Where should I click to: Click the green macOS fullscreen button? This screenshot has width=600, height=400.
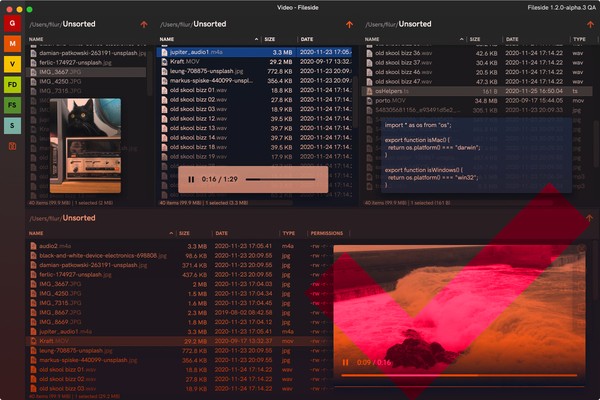[x=29, y=9]
